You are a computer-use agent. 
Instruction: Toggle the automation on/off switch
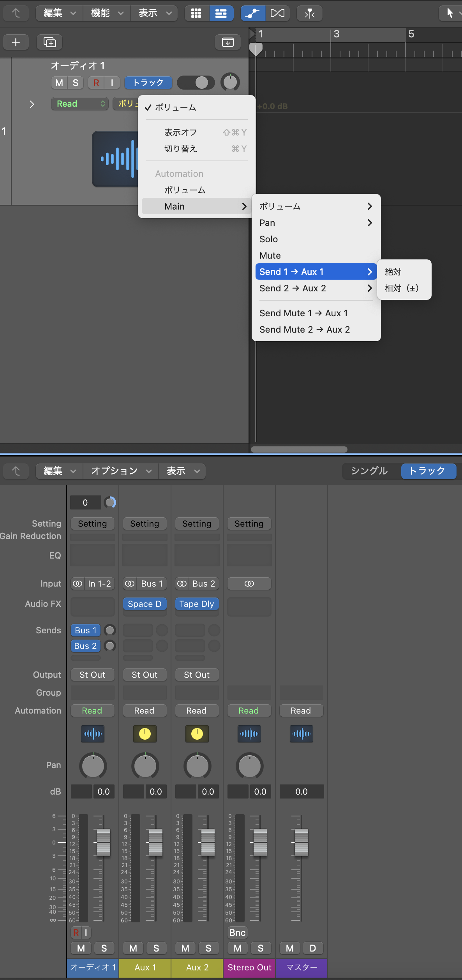(196, 83)
